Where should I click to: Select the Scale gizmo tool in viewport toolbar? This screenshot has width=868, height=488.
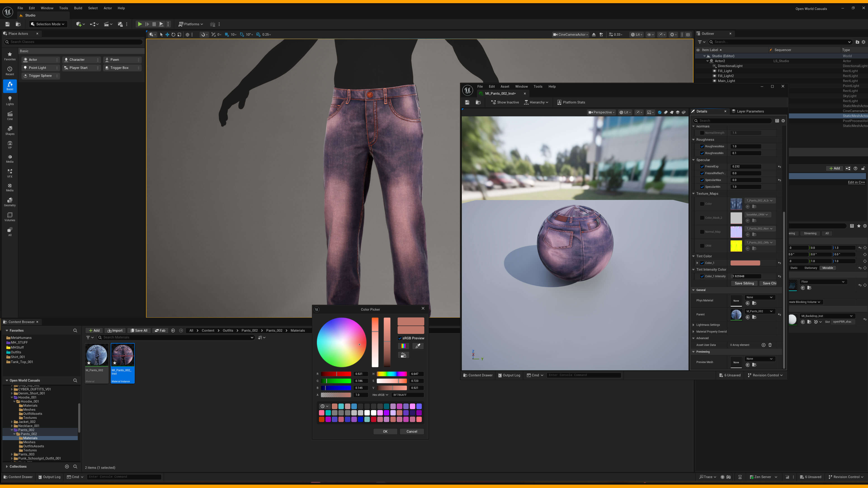tap(179, 34)
